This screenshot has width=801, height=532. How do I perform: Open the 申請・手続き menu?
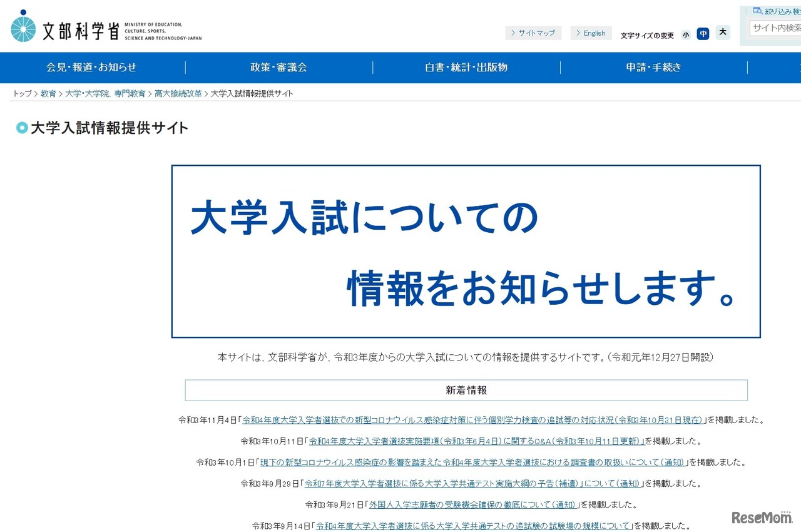point(653,68)
